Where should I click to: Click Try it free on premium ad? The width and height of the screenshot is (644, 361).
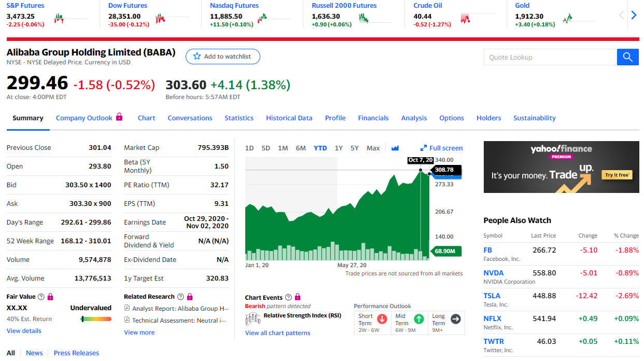tap(617, 175)
